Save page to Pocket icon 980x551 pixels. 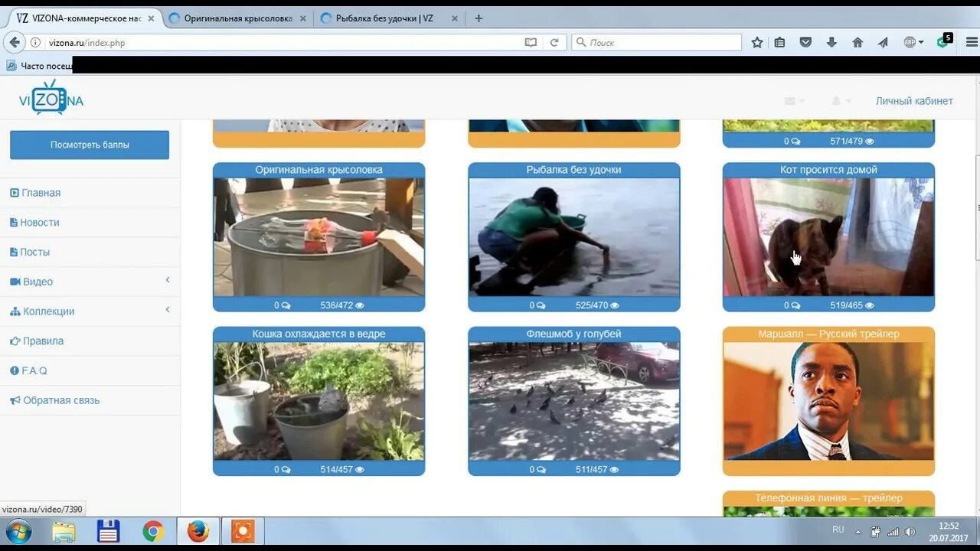tap(805, 43)
